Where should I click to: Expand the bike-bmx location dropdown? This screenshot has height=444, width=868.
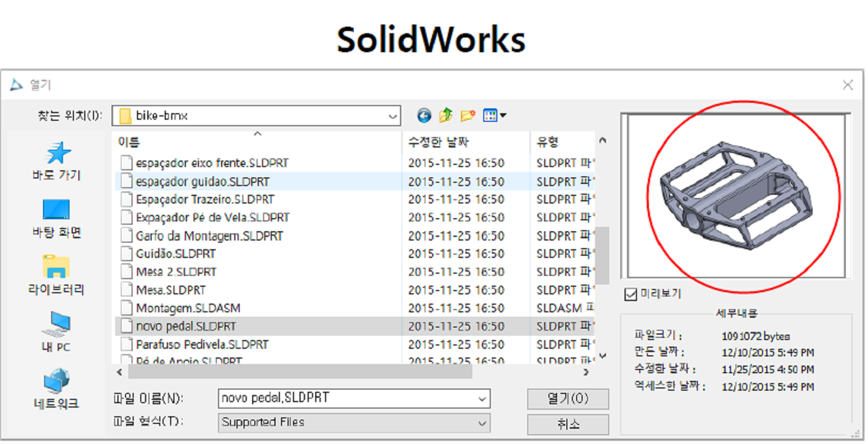pyautogui.click(x=392, y=116)
